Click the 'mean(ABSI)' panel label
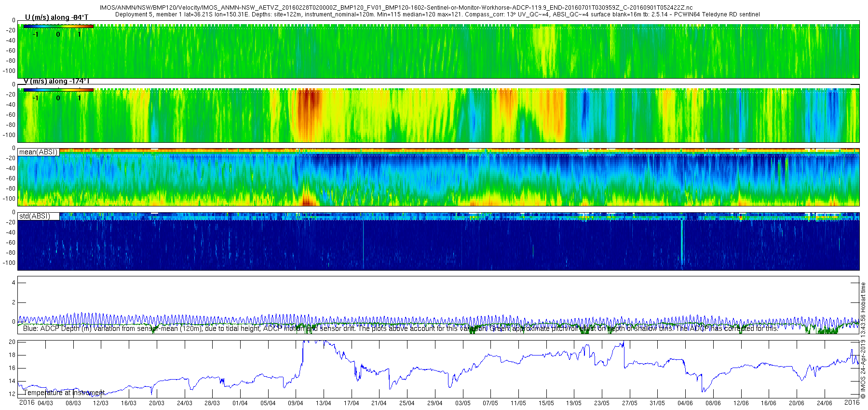This screenshot has width=868, height=410. [x=38, y=152]
